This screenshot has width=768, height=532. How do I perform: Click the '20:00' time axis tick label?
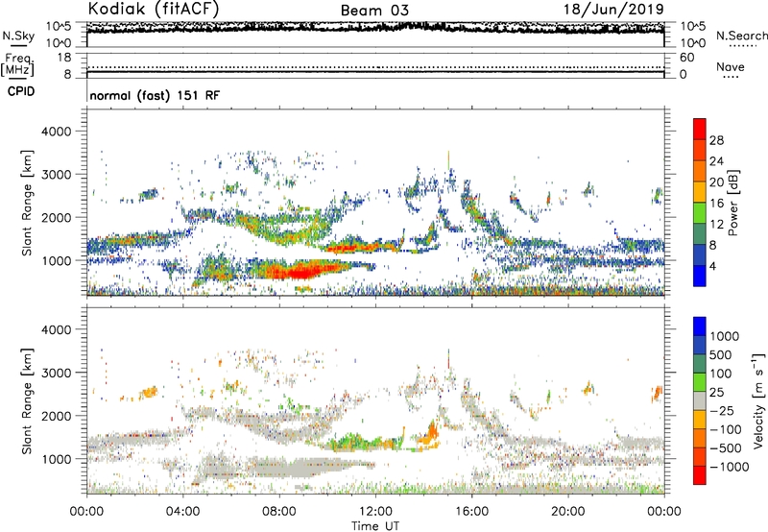click(x=568, y=512)
